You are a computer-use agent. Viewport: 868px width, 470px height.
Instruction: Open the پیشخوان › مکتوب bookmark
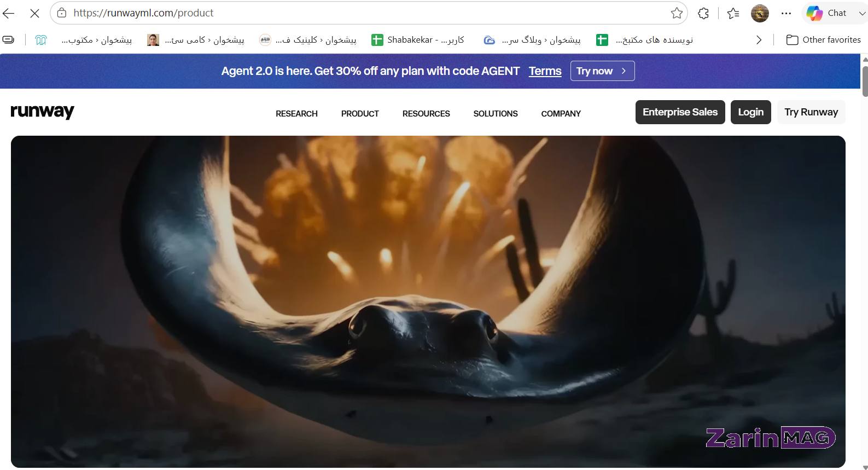click(96, 40)
